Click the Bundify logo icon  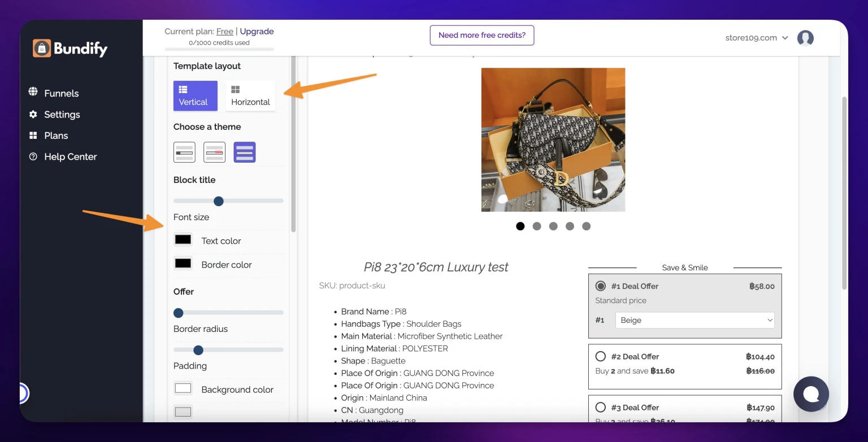click(x=42, y=49)
